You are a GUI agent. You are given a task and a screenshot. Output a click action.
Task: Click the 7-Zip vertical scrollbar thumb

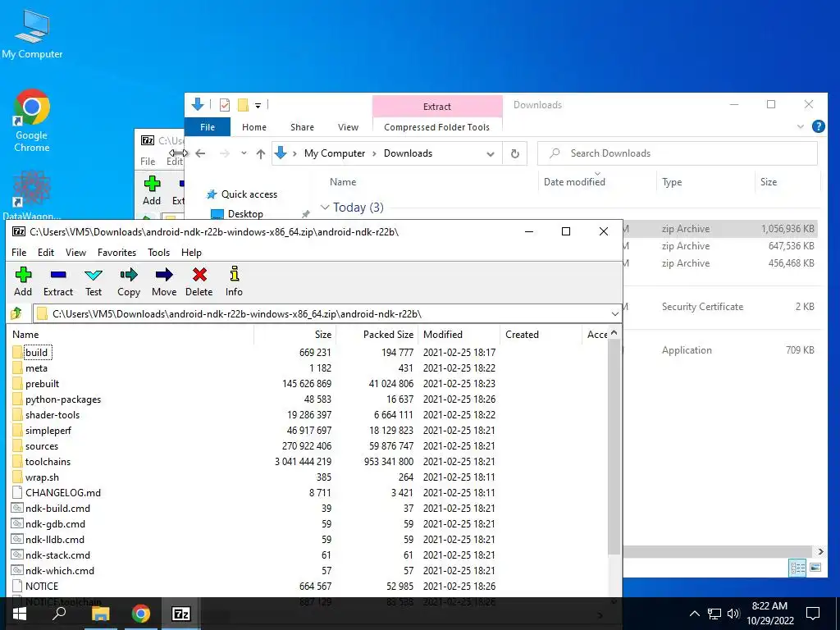(614, 447)
